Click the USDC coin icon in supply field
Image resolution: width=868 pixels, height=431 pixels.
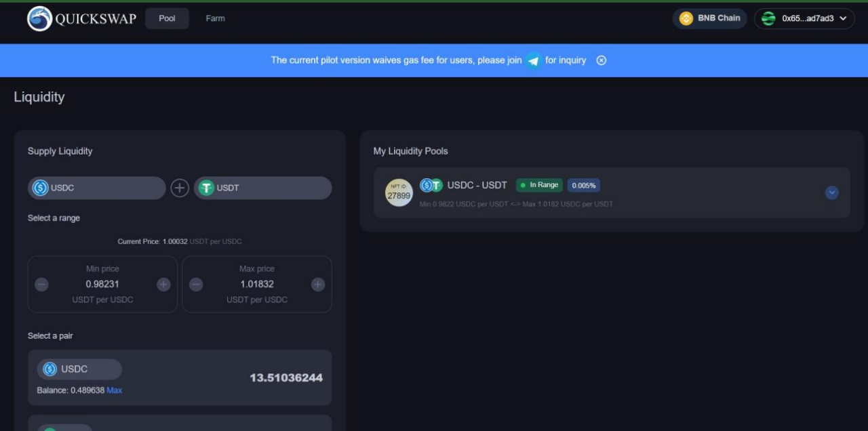point(41,188)
